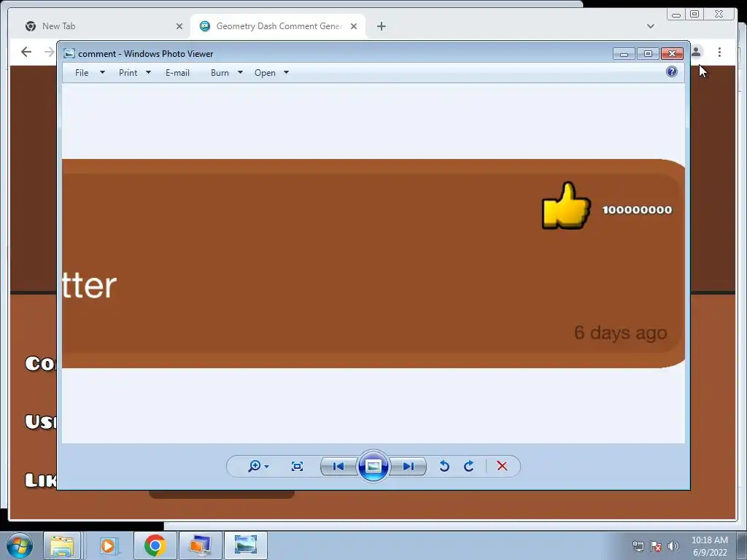Start the slide show with center button
The width and height of the screenshot is (747, 560).
click(373, 466)
